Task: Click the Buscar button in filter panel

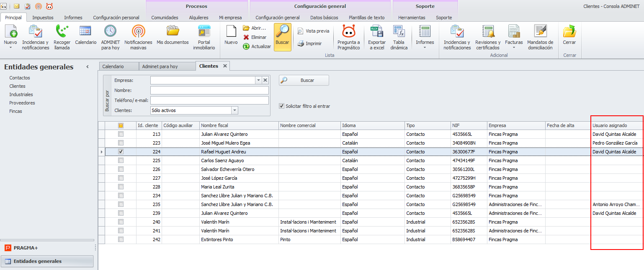Action: coord(304,80)
